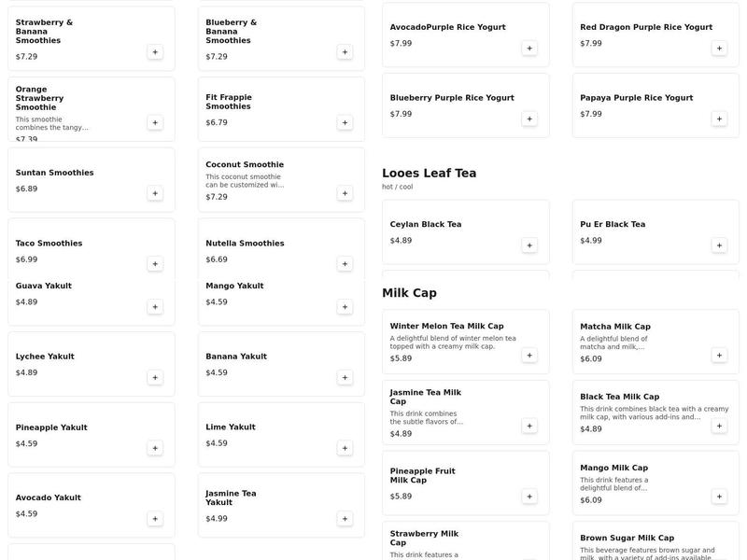Select the Looes Leaf Tea heading
Screen dimensions: 747x560
coord(429,173)
